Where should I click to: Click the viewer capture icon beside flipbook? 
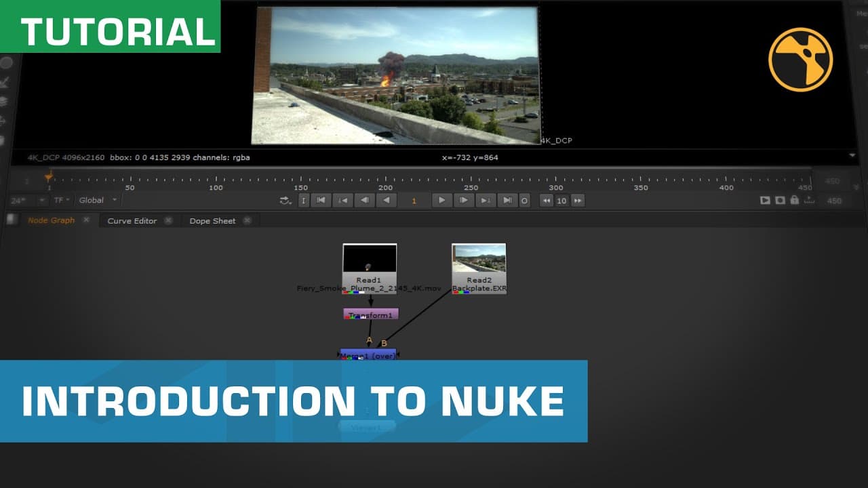coord(780,201)
